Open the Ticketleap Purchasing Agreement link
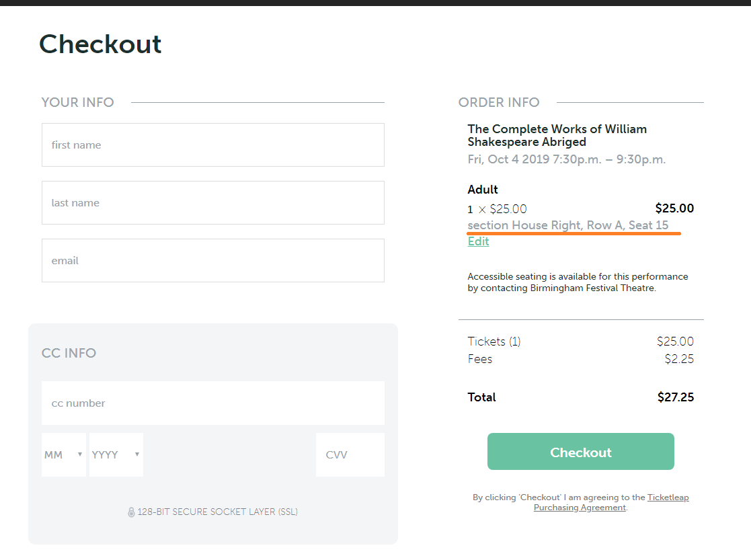The height and width of the screenshot is (560, 751). 611,502
